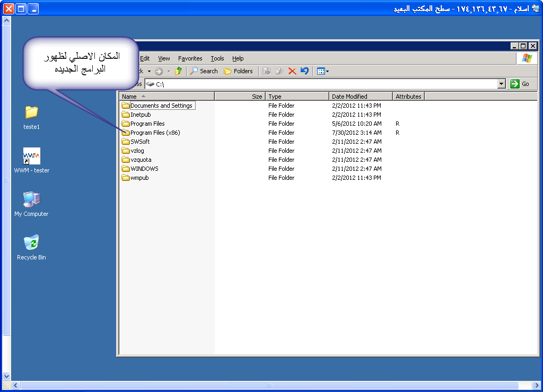
Task: Select the Documents and Settings folder icon
Action: (x=125, y=105)
